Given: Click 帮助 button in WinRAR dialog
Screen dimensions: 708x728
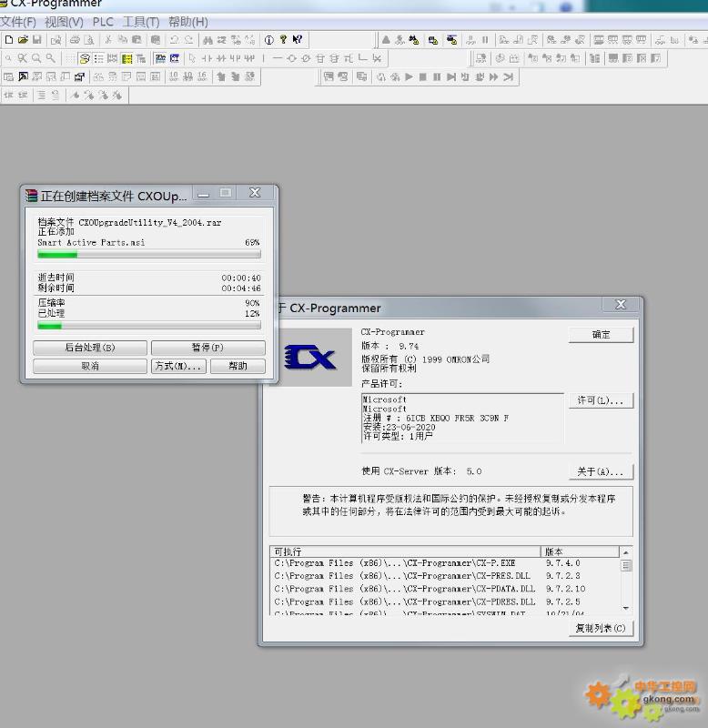Looking at the screenshot, I should (238, 366).
